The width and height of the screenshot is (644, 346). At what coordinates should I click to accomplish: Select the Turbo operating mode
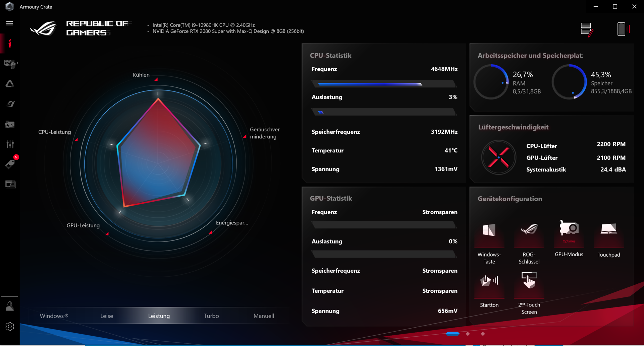pyautogui.click(x=211, y=316)
